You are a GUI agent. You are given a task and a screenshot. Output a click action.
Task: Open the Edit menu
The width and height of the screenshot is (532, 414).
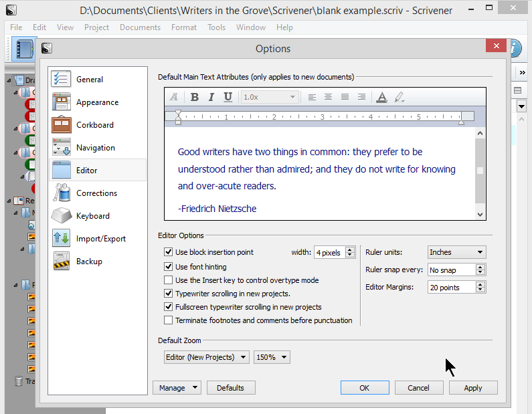(39, 27)
